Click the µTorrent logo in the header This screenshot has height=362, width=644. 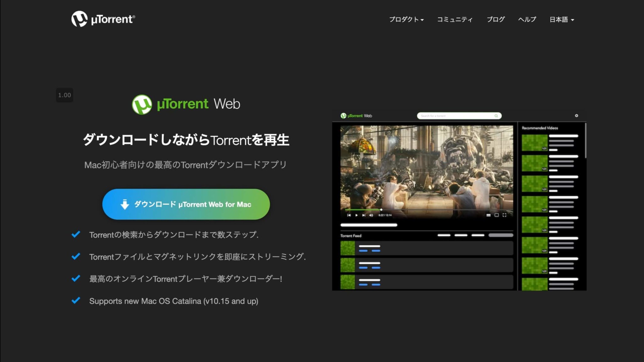[x=103, y=19]
